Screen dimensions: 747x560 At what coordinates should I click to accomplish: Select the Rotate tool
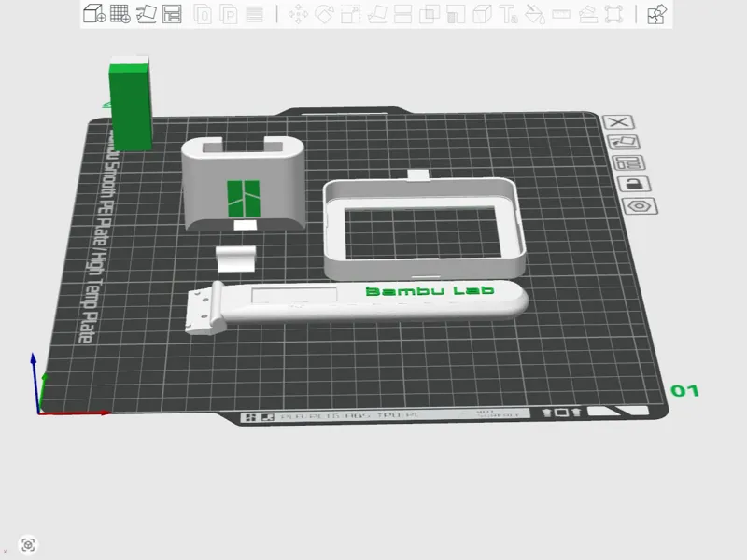point(324,14)
